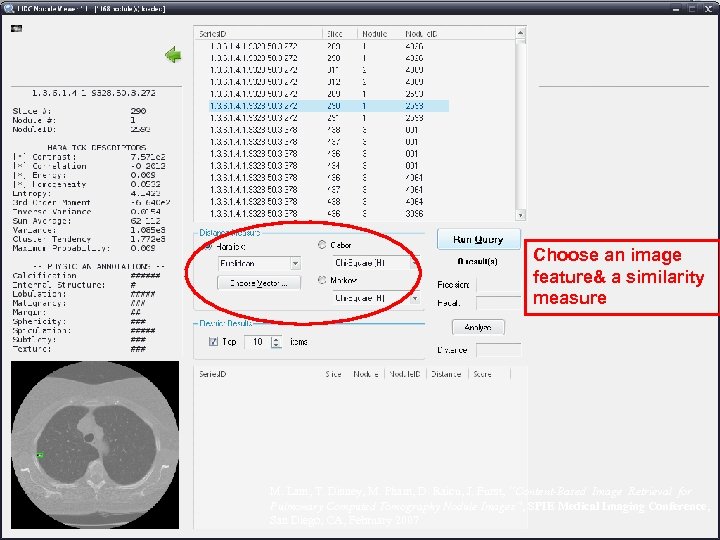Minimize the Nodule Viewer window
This screenshot has width=720, height=540.
(675, 8)
